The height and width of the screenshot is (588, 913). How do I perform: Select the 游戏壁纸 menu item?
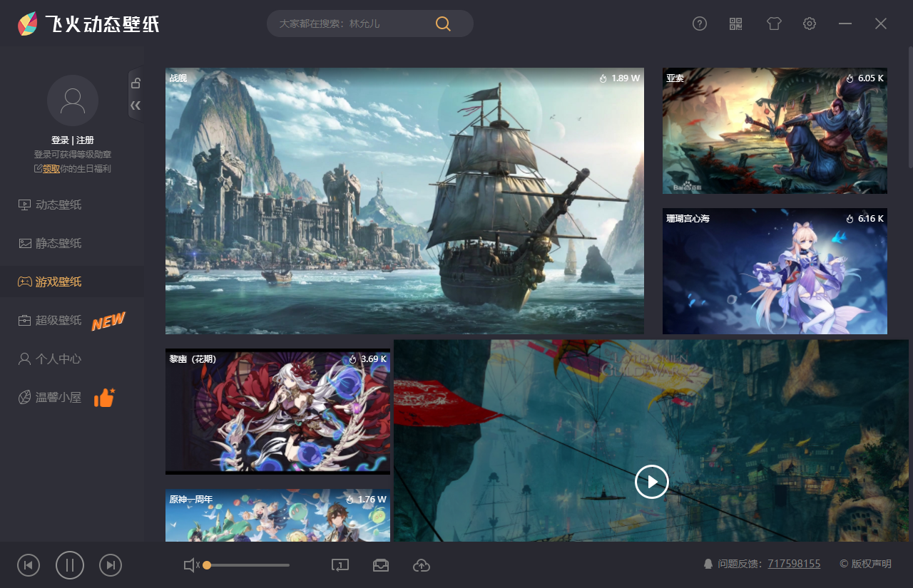(72, 282)
